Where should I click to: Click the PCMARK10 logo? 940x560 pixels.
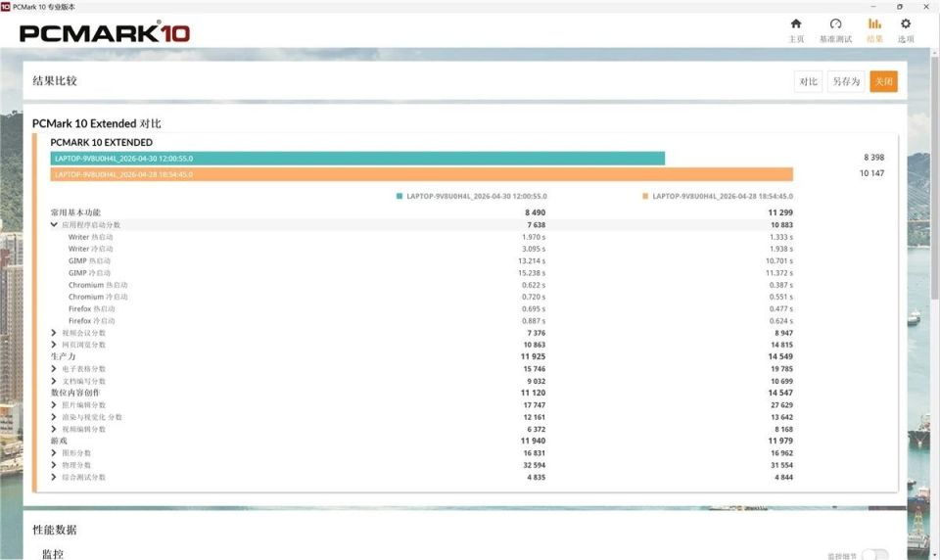click(x=105, y=33)
